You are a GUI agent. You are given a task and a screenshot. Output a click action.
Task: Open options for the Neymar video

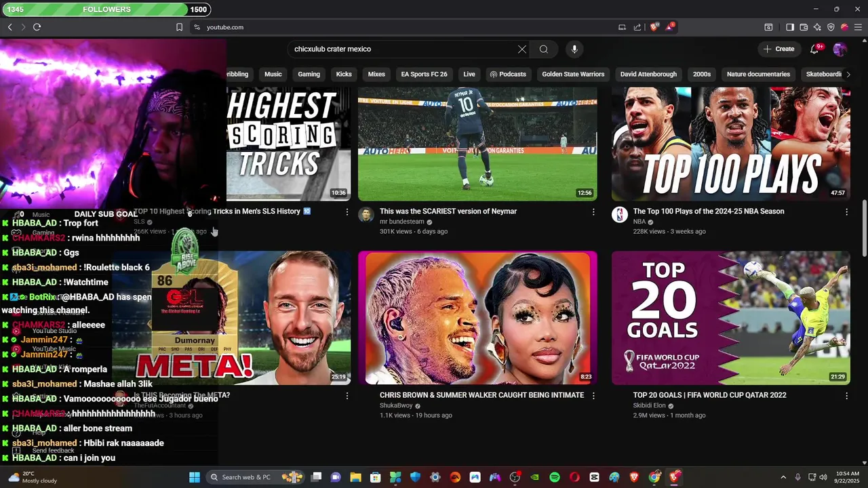(593, 212)
